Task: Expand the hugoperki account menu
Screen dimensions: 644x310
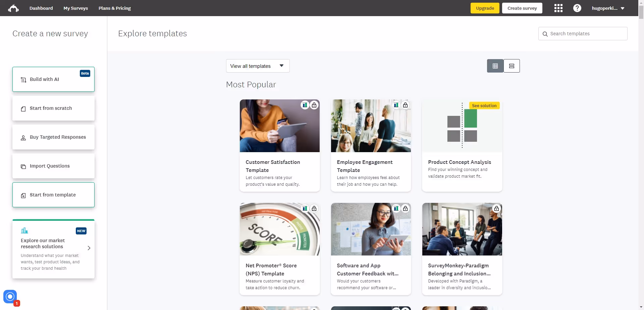Action: click(608, 8)
